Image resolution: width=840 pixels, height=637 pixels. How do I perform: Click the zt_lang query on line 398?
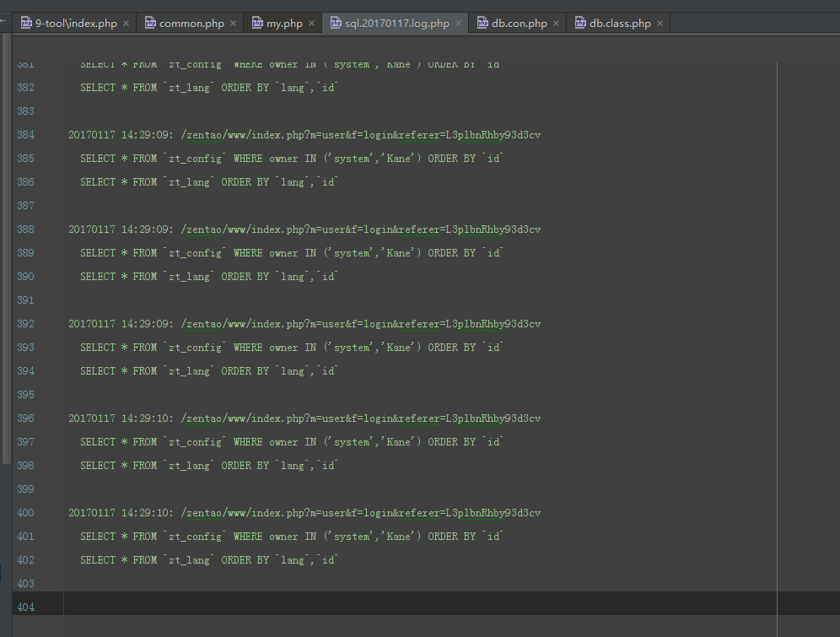(208, 466)
